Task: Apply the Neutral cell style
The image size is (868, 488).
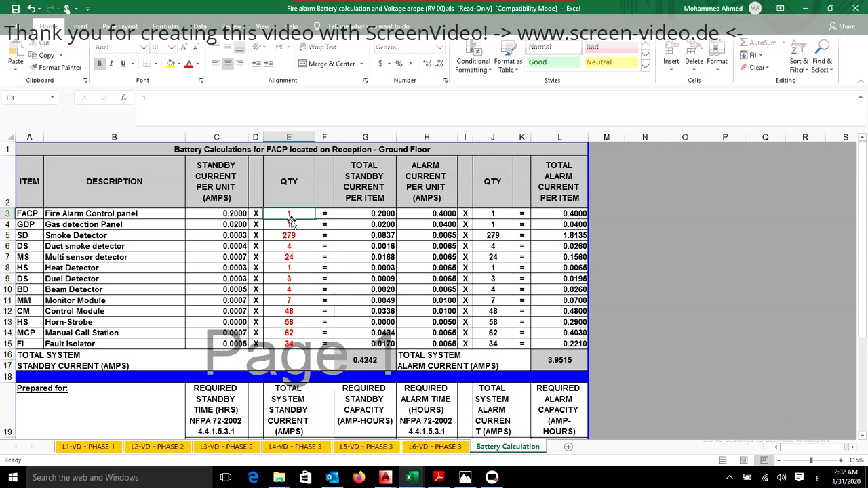Action: tap(610, 62)
